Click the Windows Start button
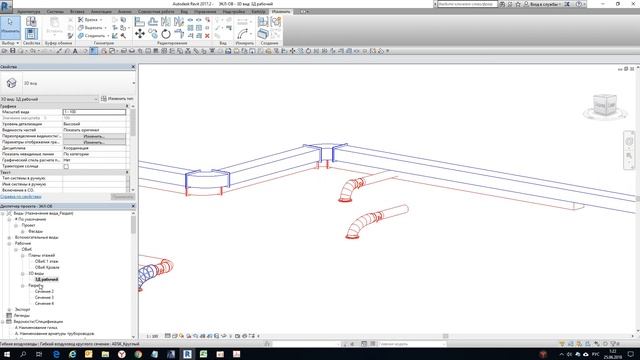This screenshot has height=360, width=640. coord(7,354)
